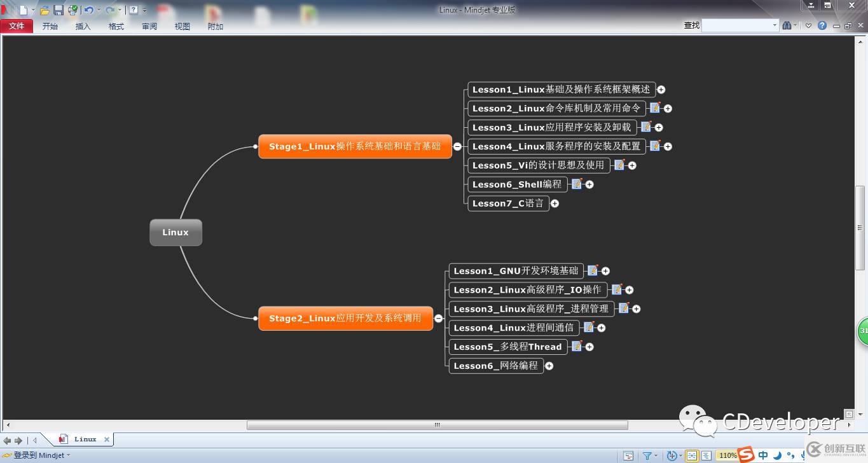
Task: Redo the last undone action
Action: click(x=110, y=10)
